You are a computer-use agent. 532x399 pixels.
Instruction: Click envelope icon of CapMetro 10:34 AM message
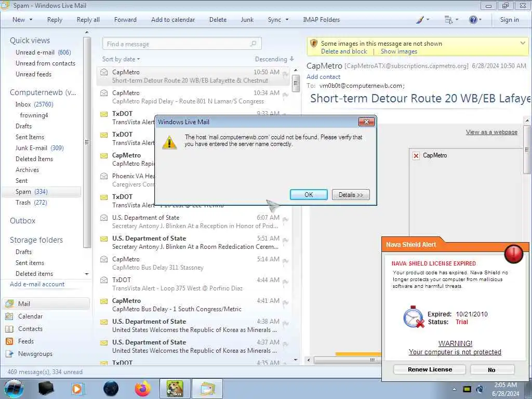104,92
